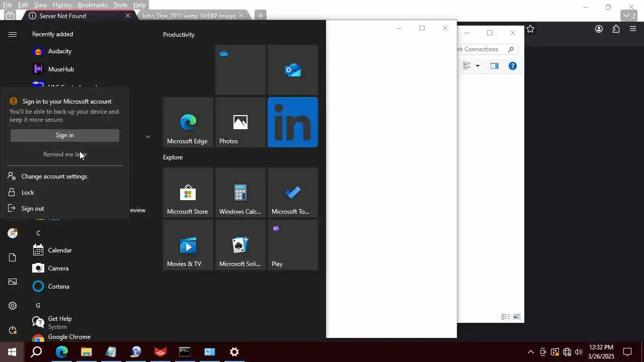The image size is (644, 362).
Task: Open the Firefox File menu
Action: 8,5
